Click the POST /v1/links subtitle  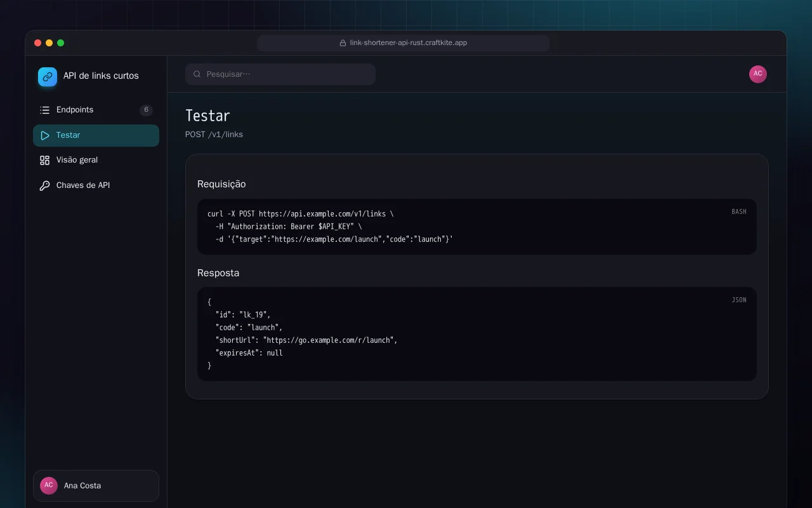coord(214,135)
